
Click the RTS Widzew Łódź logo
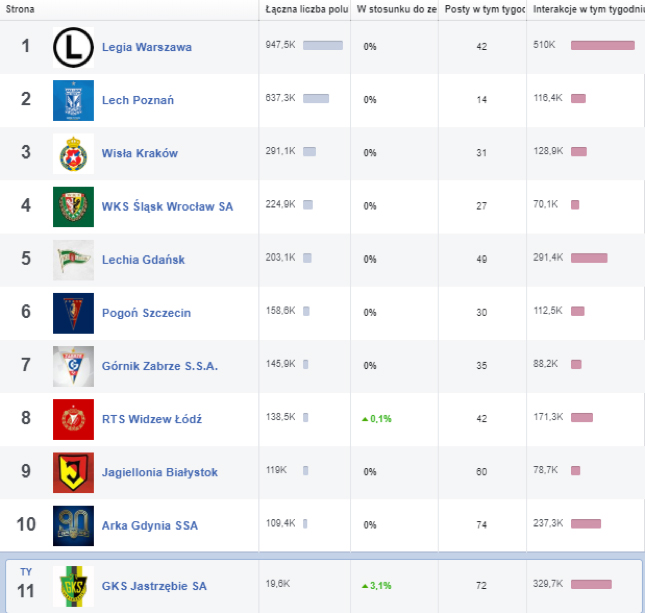(x=73, y=419)
